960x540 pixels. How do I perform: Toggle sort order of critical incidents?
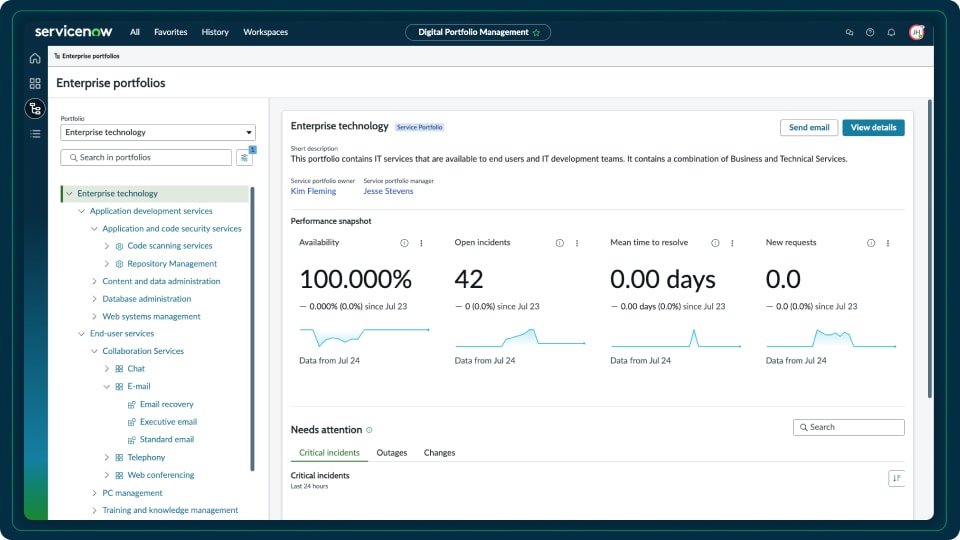tap(896, 478)
